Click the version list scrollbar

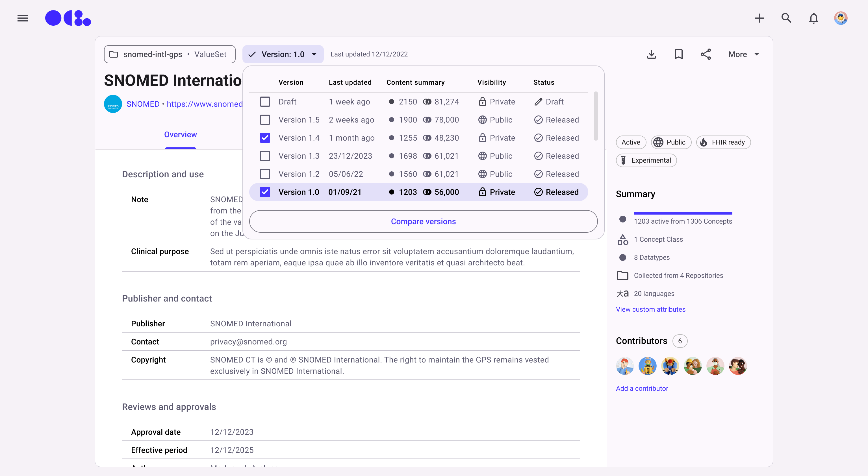tap(595, 116)
